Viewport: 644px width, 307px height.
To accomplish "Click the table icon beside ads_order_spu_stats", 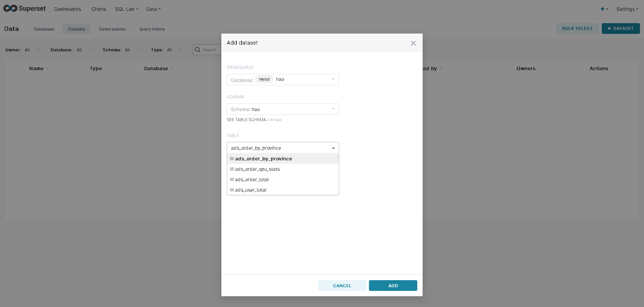I will click(x=232, y=169).
